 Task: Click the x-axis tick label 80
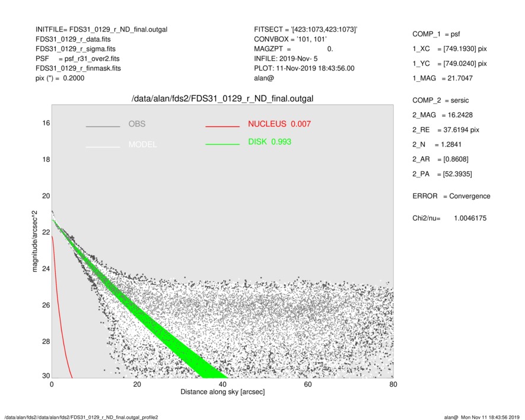coord(393,384)
